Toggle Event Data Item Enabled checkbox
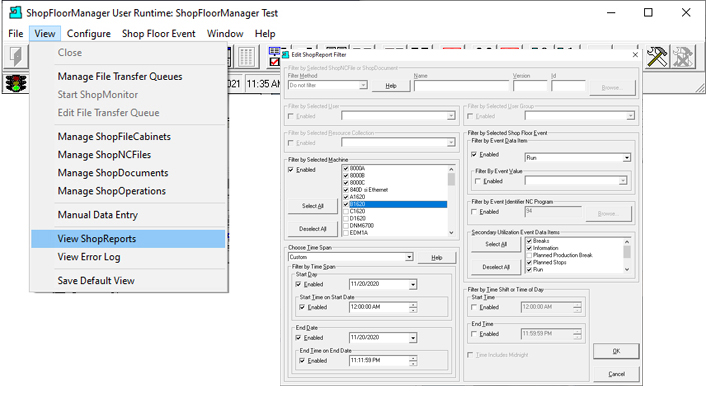Viewport: 706px width, 397px height. click(x=474, y=154)
